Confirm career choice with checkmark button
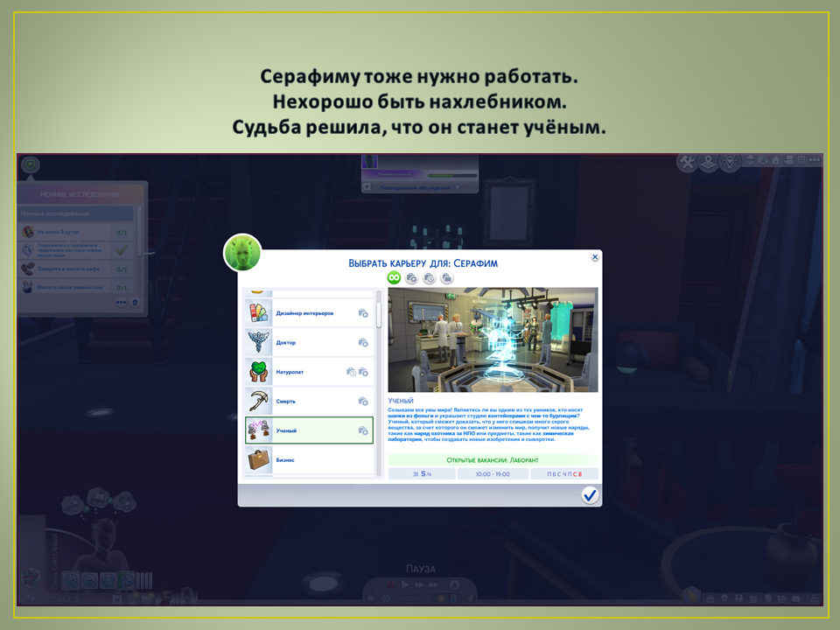Viewport: 840px width, 630px height. [590, 495]
